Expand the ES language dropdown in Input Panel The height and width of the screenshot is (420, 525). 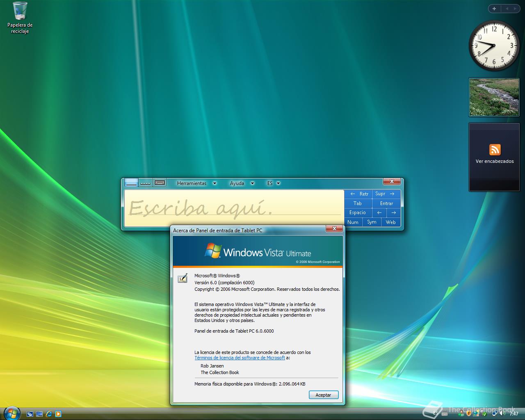point(274,183)
